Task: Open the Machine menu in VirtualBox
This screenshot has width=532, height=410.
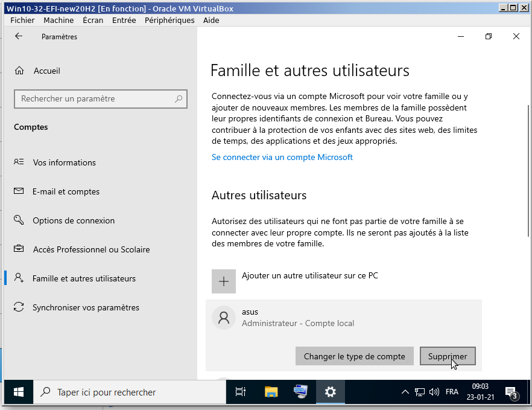Action: tap(59, 20)
